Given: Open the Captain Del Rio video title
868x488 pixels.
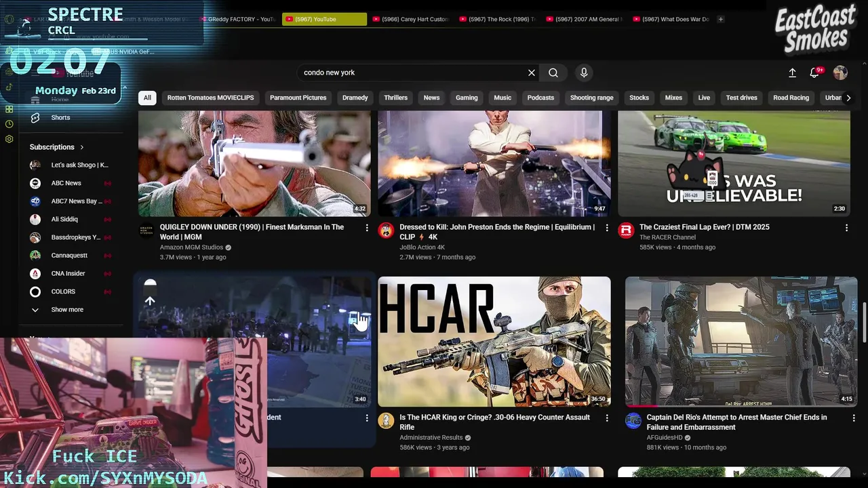Looking at the screenshot, I should click(736, 422).
